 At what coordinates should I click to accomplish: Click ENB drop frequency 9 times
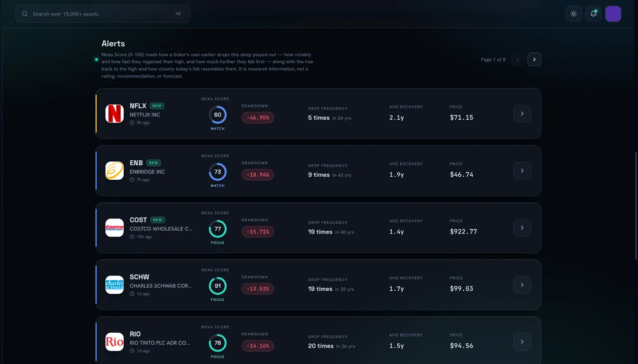[x=319, y=175]
